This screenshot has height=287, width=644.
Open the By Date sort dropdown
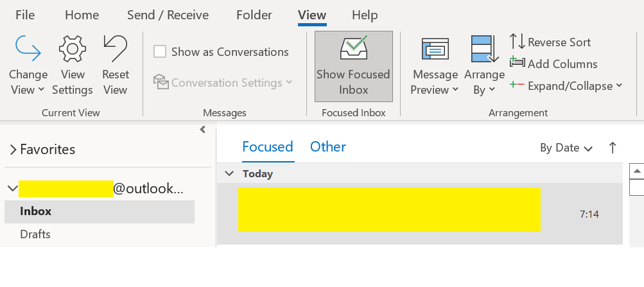566,148
